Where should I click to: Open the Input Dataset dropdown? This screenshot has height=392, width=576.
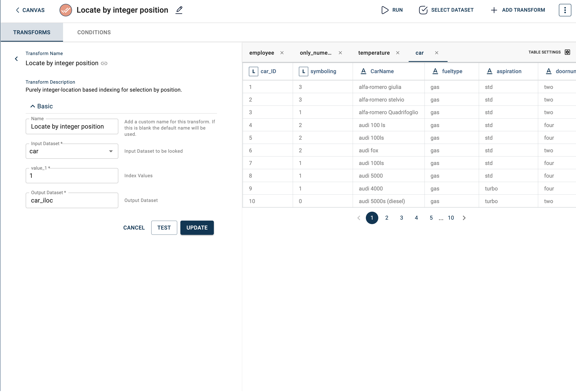click(x=72, y=151)
